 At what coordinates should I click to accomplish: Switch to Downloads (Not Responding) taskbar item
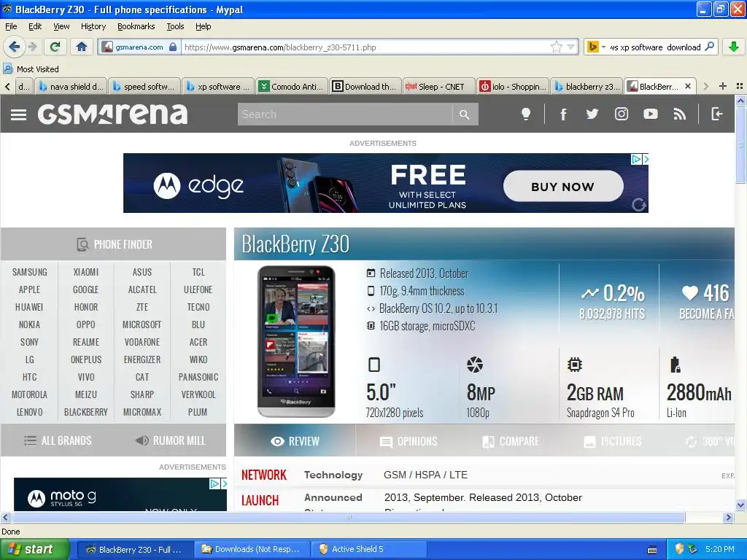(x=252, y=549)
